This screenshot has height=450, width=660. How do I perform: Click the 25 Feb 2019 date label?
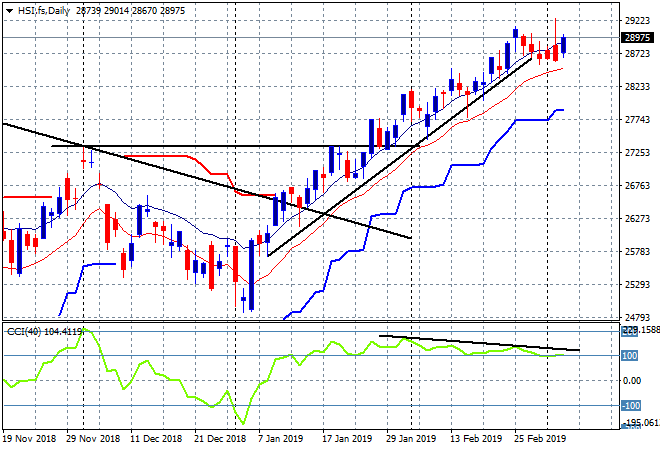point(540,439)
